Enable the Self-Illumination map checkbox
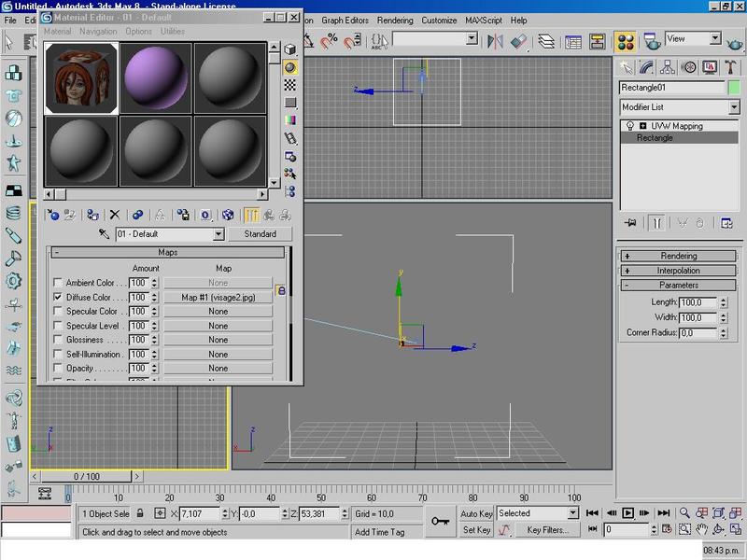This screenshot has height=560, width=747. click(x=58, y=355)
